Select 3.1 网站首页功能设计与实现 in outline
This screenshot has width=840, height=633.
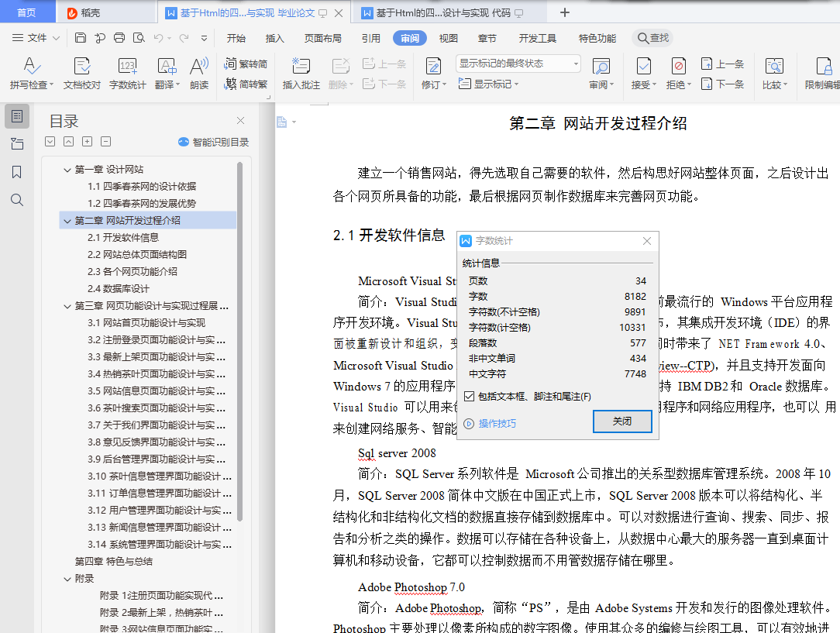click(146, 323)
